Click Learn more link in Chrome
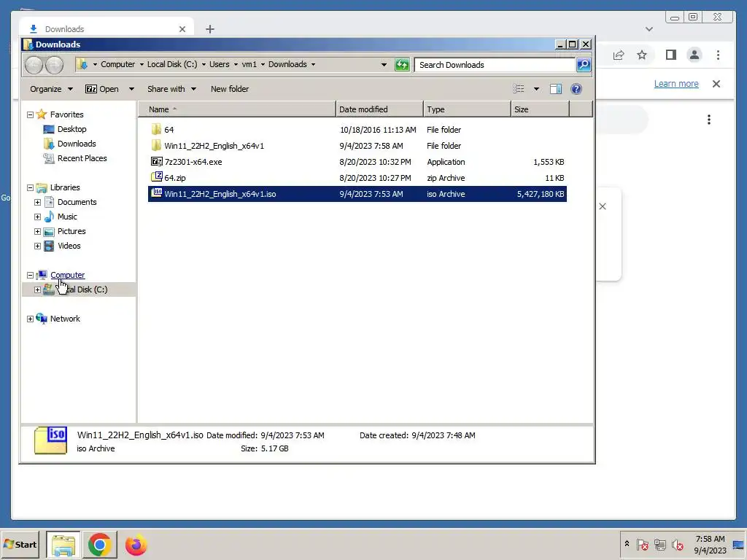747x560 pixels. (x=676, y=84)
